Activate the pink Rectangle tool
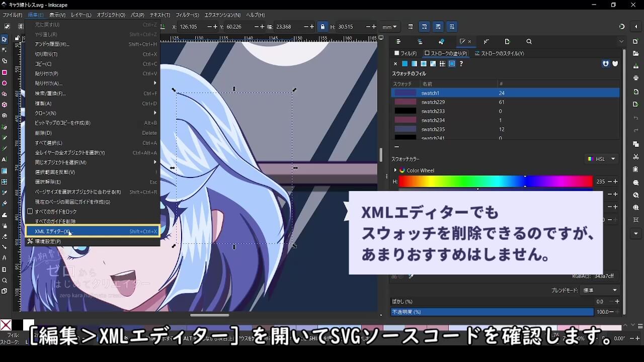The image size is (644, 362). tap(5, 72)
